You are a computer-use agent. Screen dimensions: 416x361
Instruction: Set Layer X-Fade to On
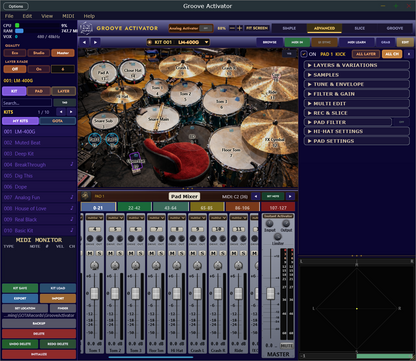point(39,69)
